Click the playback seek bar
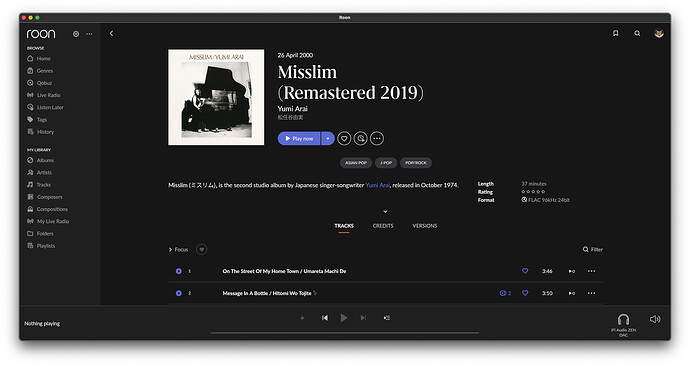Image resolution: width=690 pixels, height=366 pixels. (x=345, y=333)
